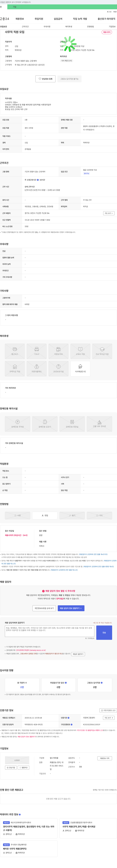
Task: Click the 관심기업 button
Action: tap(11, 768)
